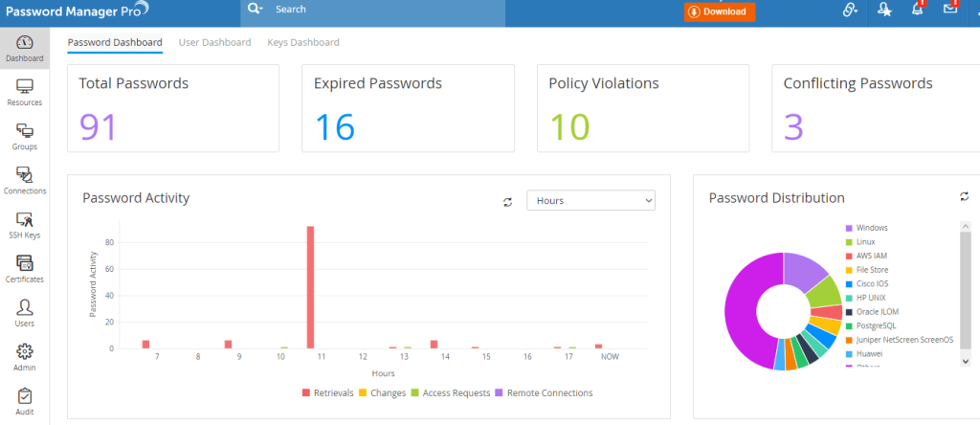980x425 pixels.
Task: Open the Connections sidebar icon
Action: (24, 181)
